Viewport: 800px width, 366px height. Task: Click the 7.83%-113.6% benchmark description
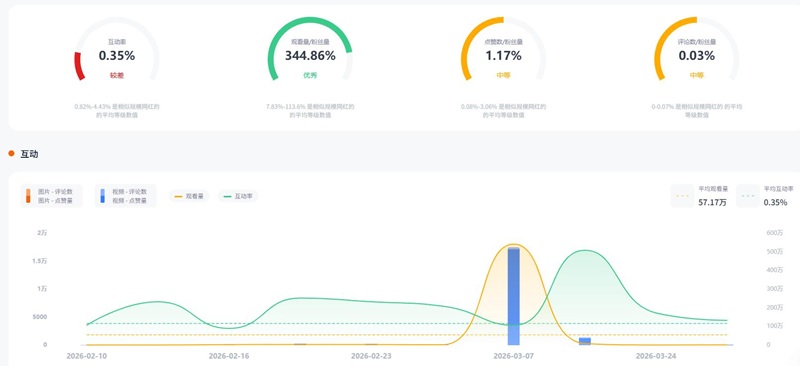pos(310,111)
